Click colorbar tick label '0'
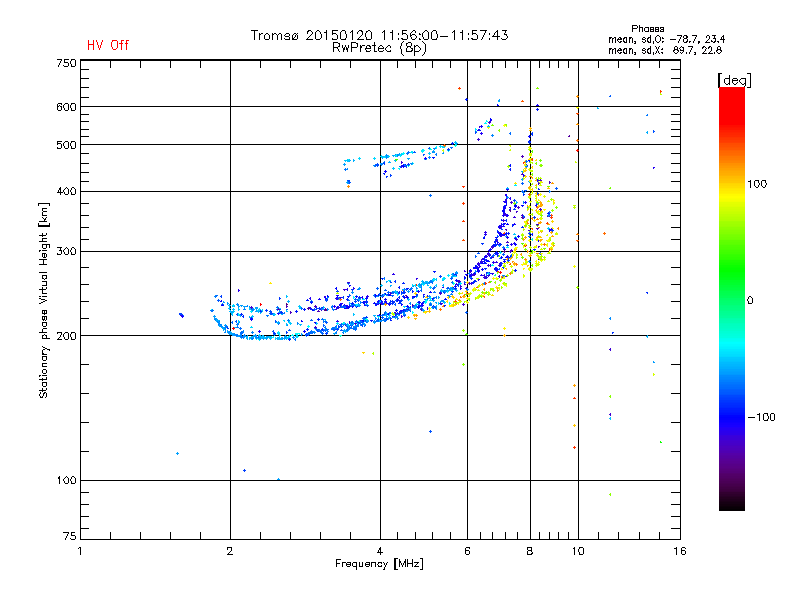800x600 pixels. (750, 301)
